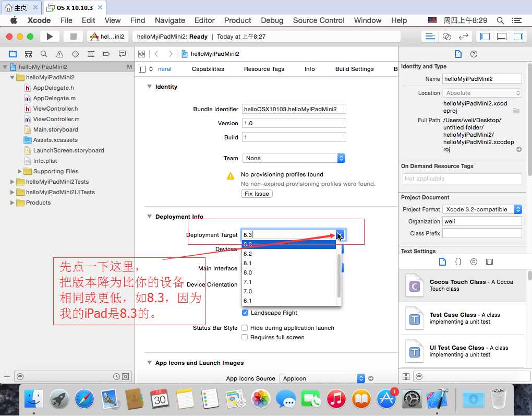Show the File Template library
This screenshot has height=416, width=532.
442,262
